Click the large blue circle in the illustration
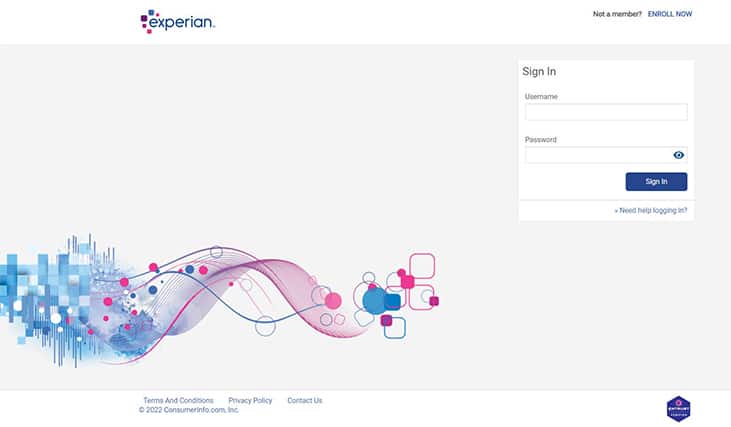 (374, 301)
